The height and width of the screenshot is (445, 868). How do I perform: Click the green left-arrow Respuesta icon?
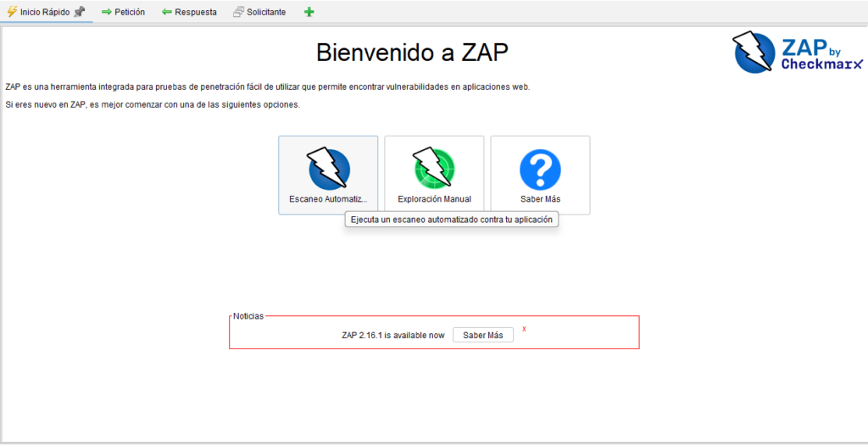[x=167, y=12]
